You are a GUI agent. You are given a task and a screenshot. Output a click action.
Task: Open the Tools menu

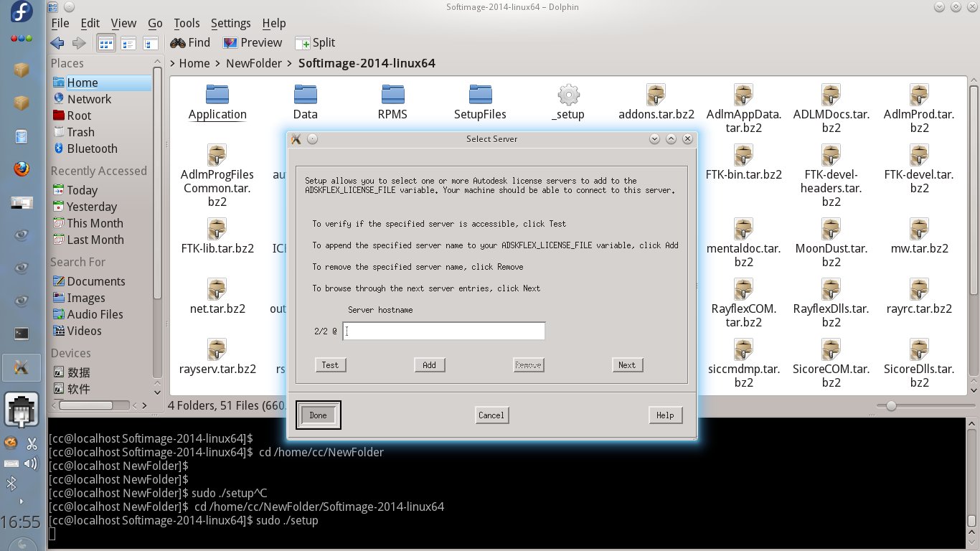point(187,23)
